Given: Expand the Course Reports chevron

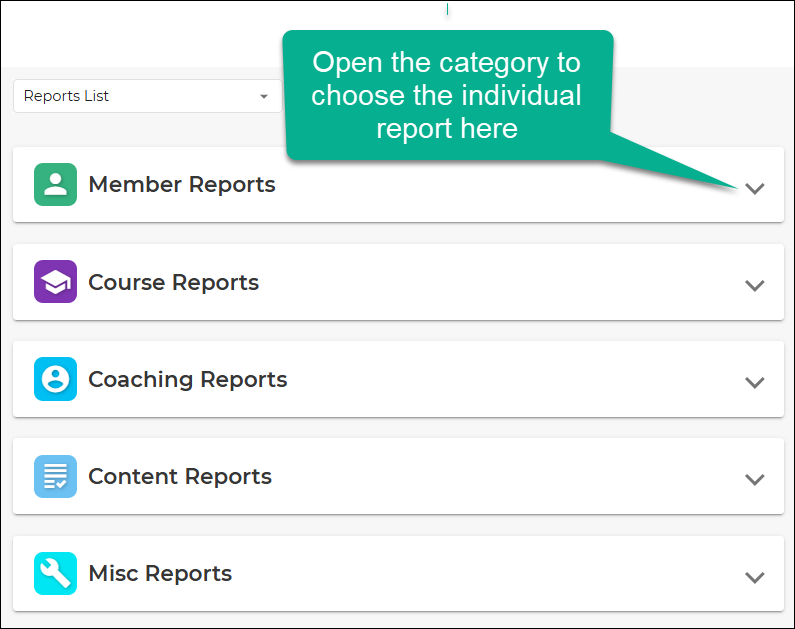Looking at the screenshot, I should click(x=754, y=285).
